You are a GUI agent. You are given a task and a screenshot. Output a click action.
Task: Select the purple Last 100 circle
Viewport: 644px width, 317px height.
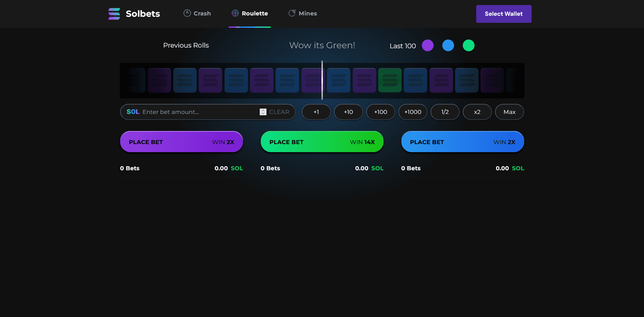pos(428,45)
